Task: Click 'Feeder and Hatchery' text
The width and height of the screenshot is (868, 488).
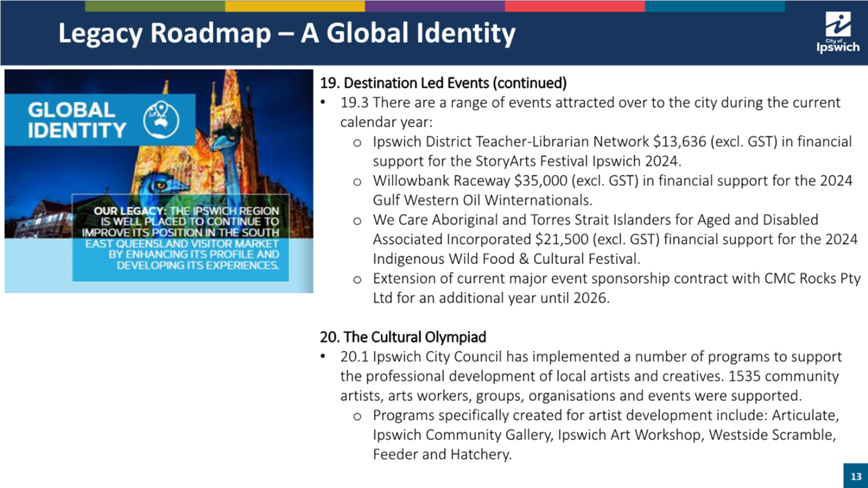Action: click(442, 454)
